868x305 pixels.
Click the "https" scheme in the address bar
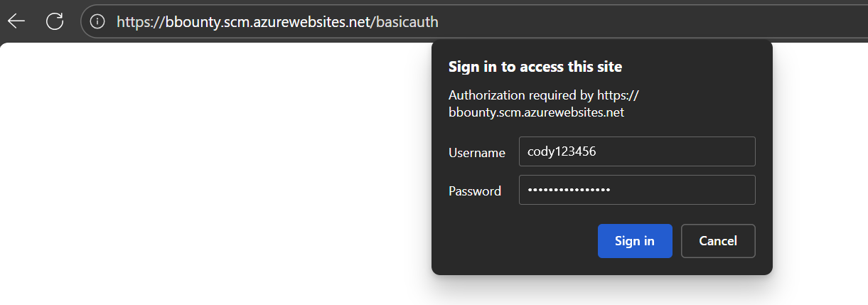[x=133, y=22]
